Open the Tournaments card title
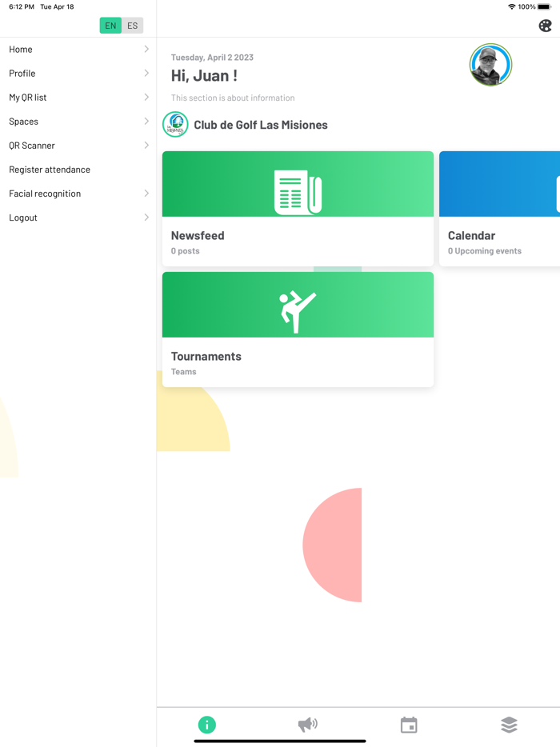This screenshot has width=560, height=747. (x=206, y=357)
